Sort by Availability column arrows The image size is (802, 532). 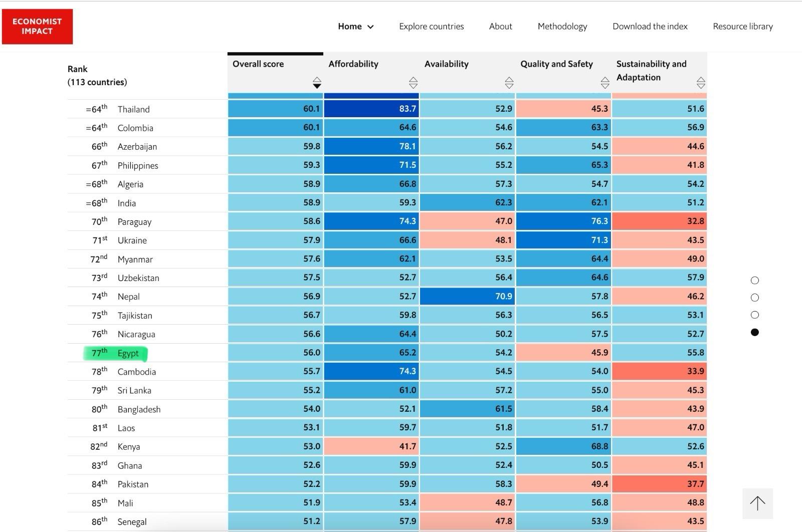click(509, 83)
